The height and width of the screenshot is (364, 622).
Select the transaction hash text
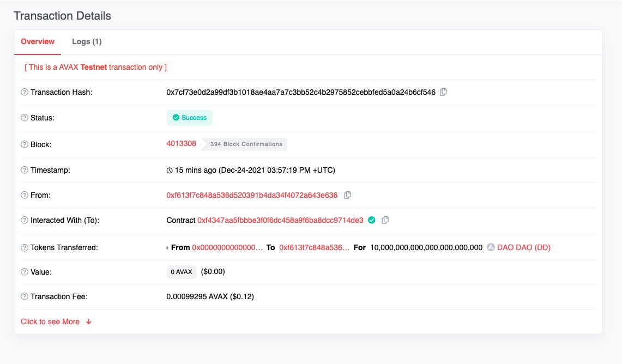pyautogui.click(x=301, y=92)
